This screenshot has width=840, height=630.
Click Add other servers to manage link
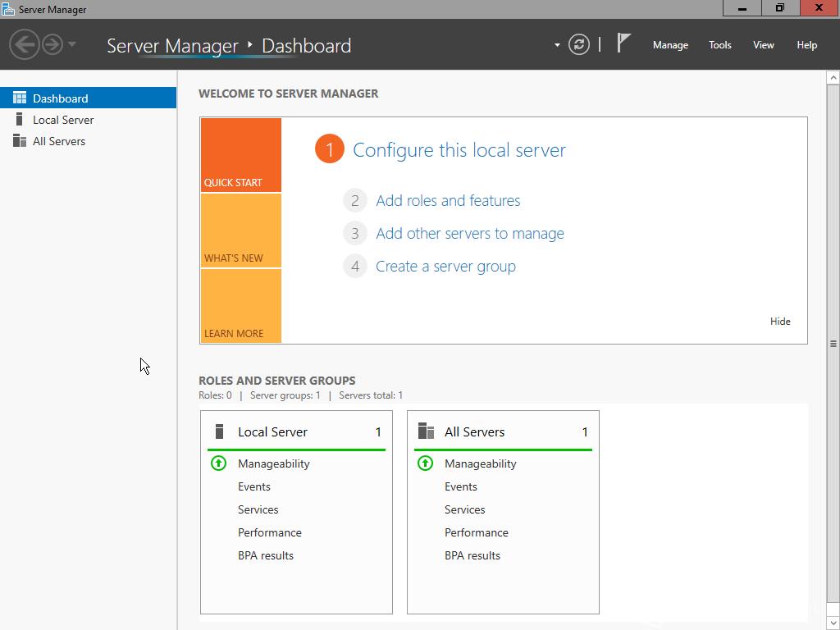[470, 234]
